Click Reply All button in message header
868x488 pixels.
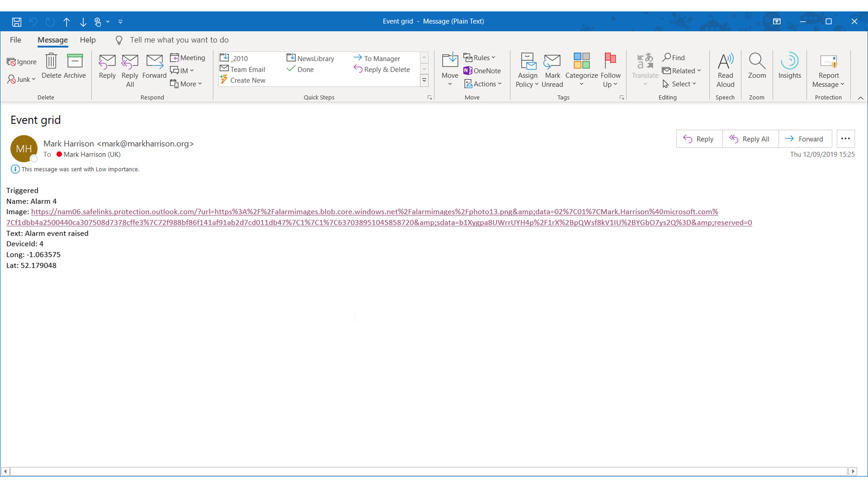(x=750, y=139)
